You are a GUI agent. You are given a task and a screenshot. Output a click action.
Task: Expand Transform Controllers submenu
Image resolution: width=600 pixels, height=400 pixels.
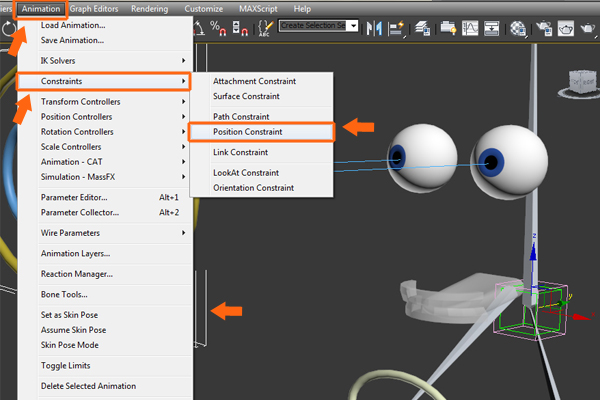tap(105, 101)
